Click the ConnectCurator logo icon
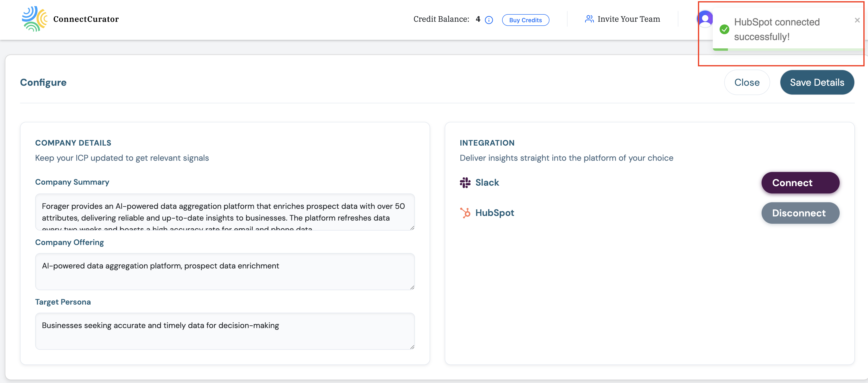Image resolution: width=868 pixels, height=383 pixels. pyautogui.click(x=35, y=19)
